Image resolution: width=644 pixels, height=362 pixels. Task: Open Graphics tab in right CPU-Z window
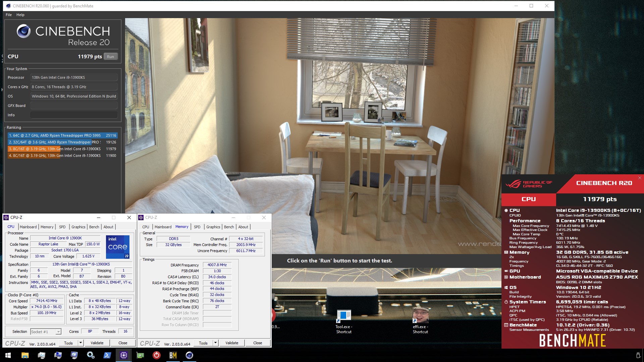pyautogui.click(x=213, y=227)
